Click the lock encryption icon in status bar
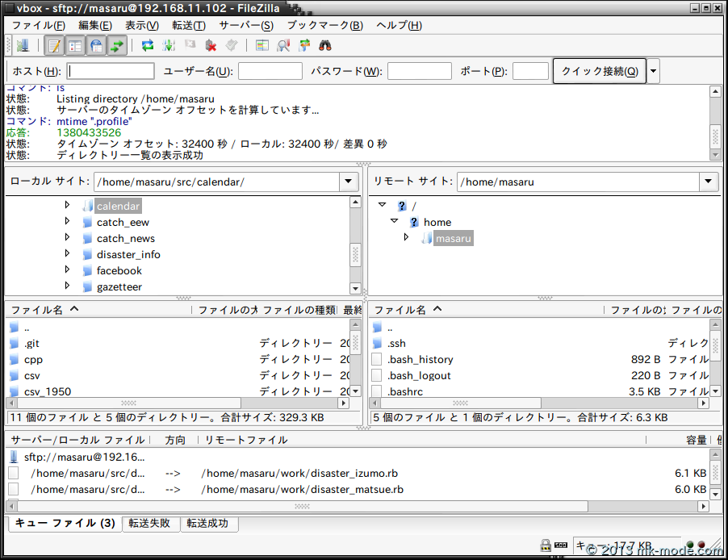This screenshot has width=728, height=560. (x=546, y=546)
